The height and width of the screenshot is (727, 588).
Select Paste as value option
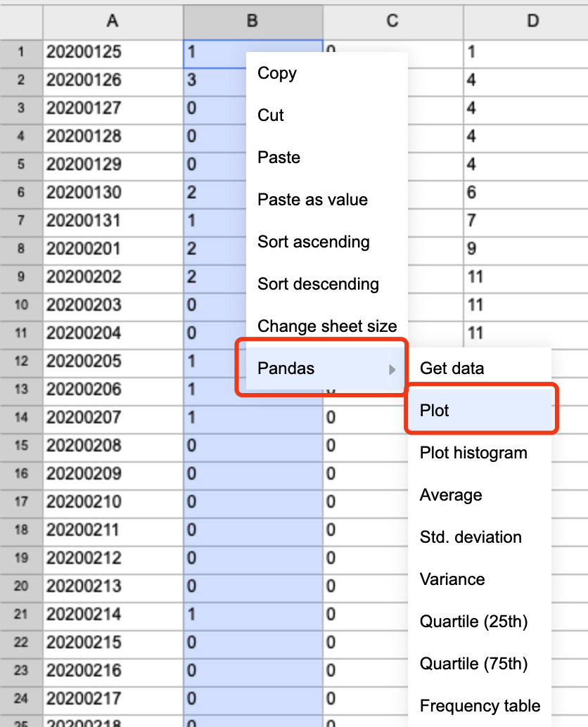[x=312, y=200]
